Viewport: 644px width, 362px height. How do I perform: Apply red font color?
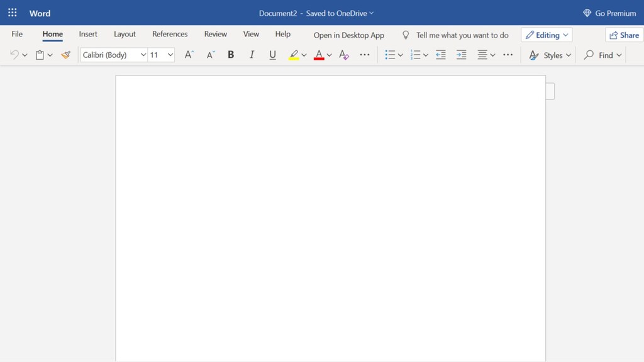click(319, 55)
